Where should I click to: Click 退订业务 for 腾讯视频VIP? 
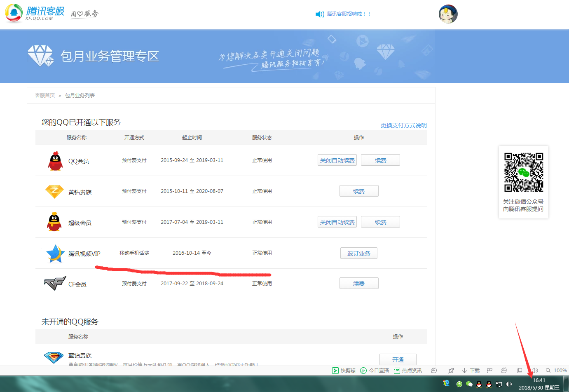click(x=359, y=253)
